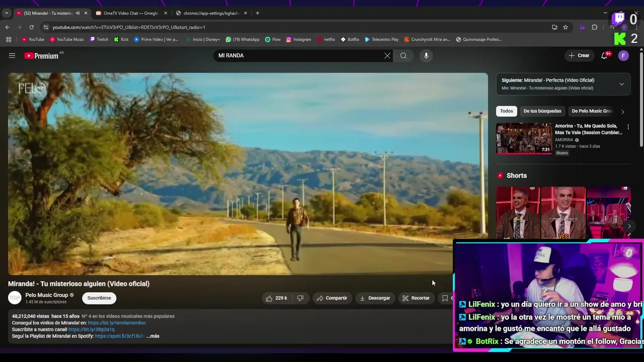
Task: Open the Flow bookmark
Action: coord(273,39)
